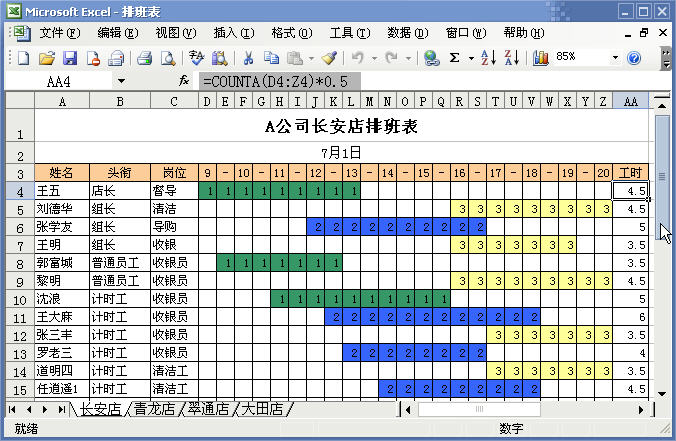Open the Paste options dropdown arrow

311,58
